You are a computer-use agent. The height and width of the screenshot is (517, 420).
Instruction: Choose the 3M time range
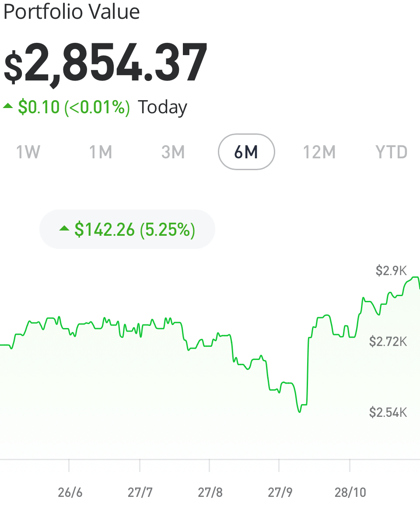pos(173,152)
